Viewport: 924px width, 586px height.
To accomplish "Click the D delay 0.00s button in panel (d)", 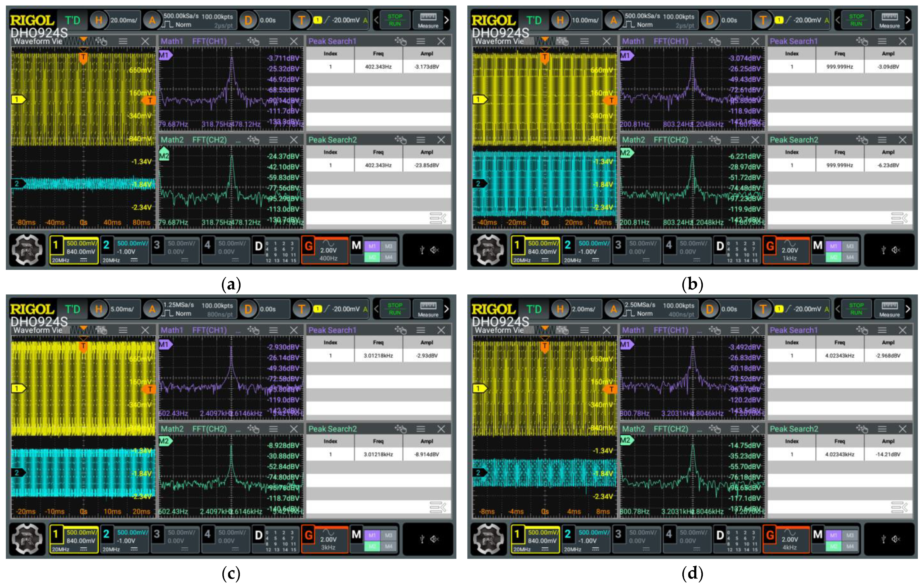I will [725, 309].
